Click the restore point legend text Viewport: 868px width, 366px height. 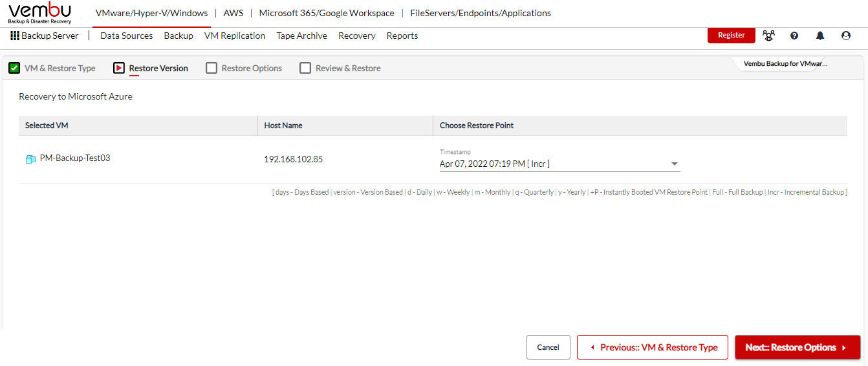point(559,192)
